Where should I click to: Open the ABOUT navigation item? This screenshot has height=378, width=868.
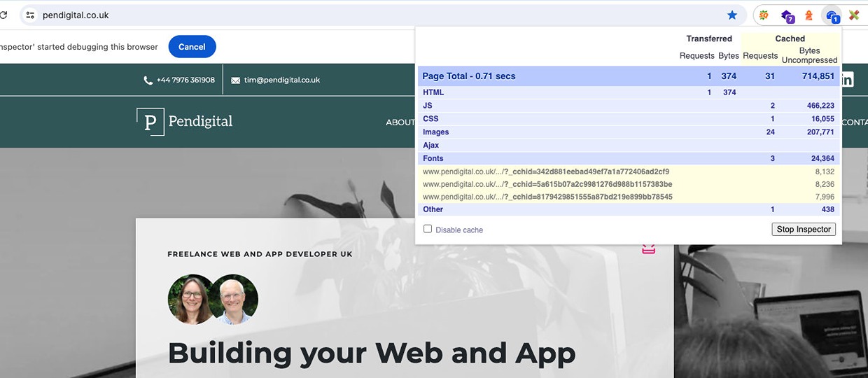[400, 122]
